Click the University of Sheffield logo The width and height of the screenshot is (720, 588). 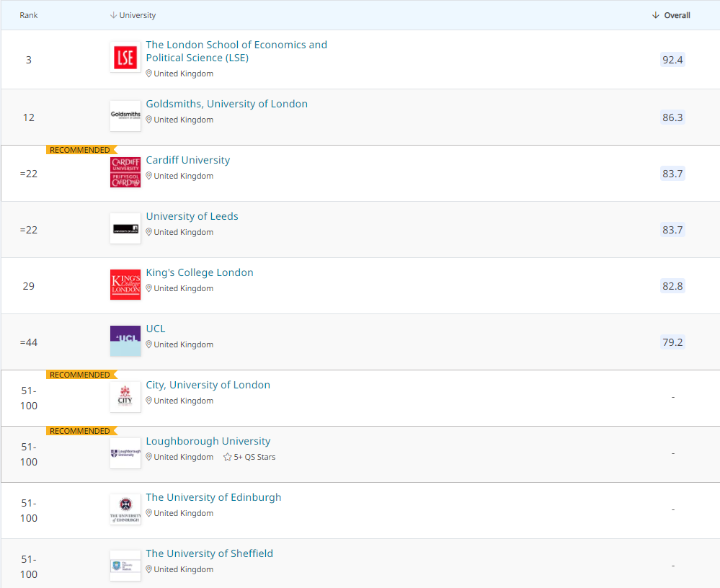tap(125, 566)
